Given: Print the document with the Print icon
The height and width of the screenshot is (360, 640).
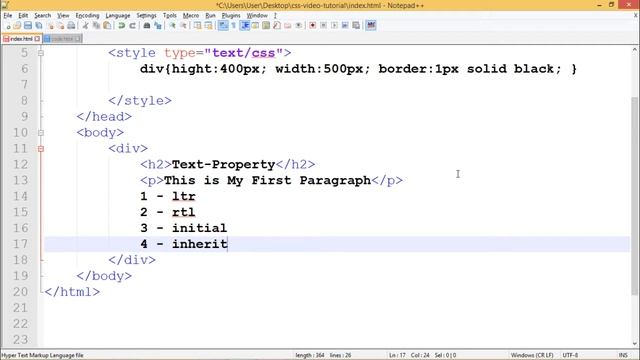Looking at the screenshot, I should 71,25.
